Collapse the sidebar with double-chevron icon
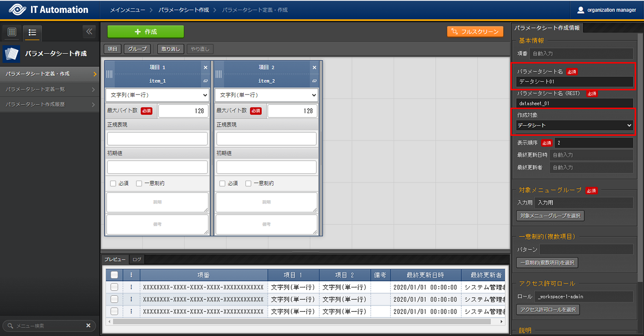 click(x=89, y=32)
